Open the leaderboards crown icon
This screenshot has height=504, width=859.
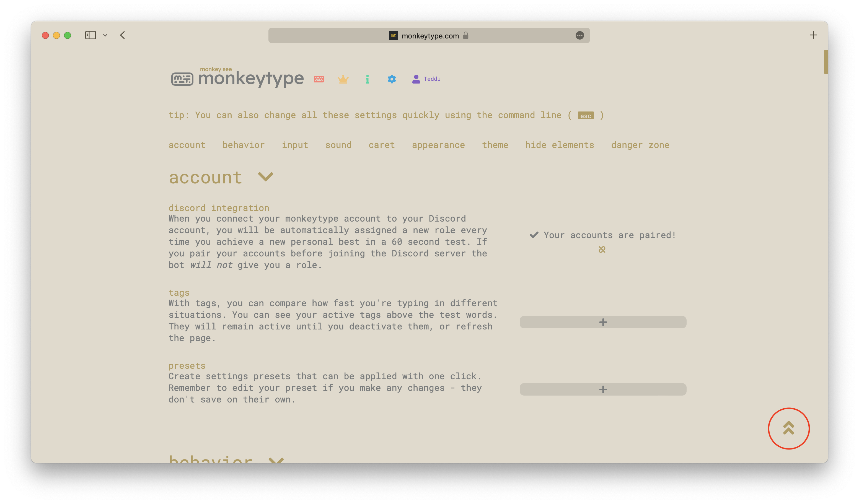[343, 79]
